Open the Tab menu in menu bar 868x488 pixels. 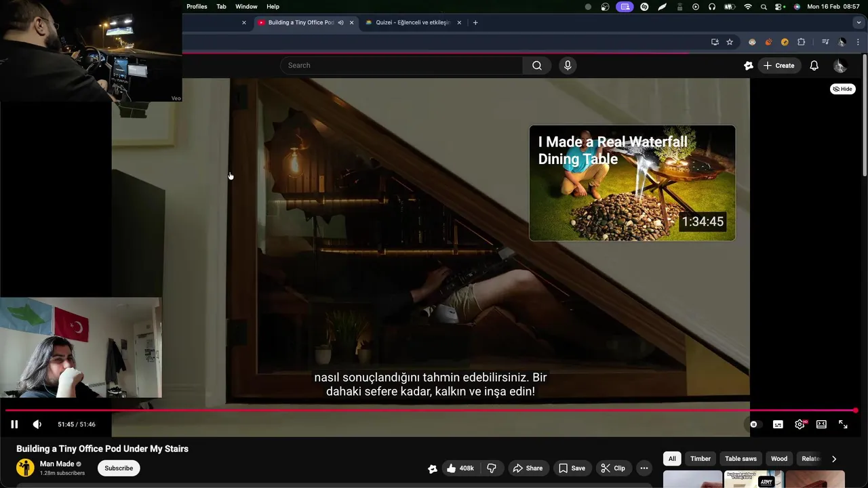[221, 7]
